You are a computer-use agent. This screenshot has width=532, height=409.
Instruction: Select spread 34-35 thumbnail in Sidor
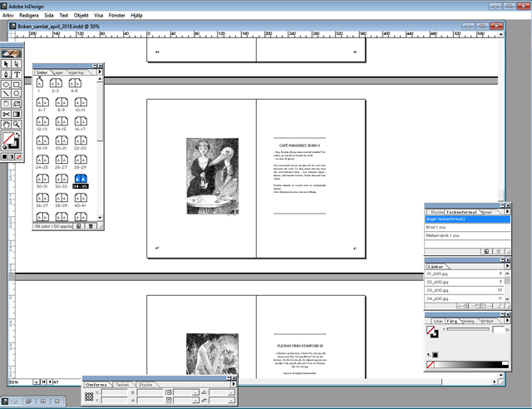(81, 179)
